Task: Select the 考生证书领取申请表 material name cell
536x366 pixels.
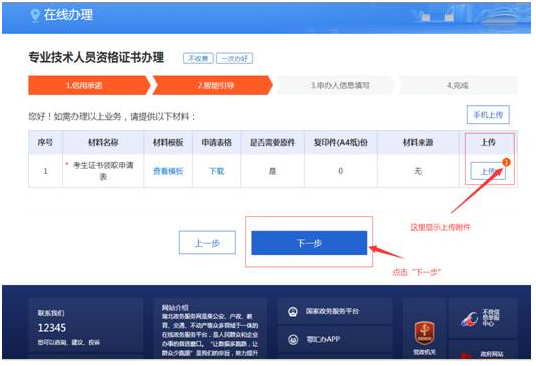Action: click(103, 171)
